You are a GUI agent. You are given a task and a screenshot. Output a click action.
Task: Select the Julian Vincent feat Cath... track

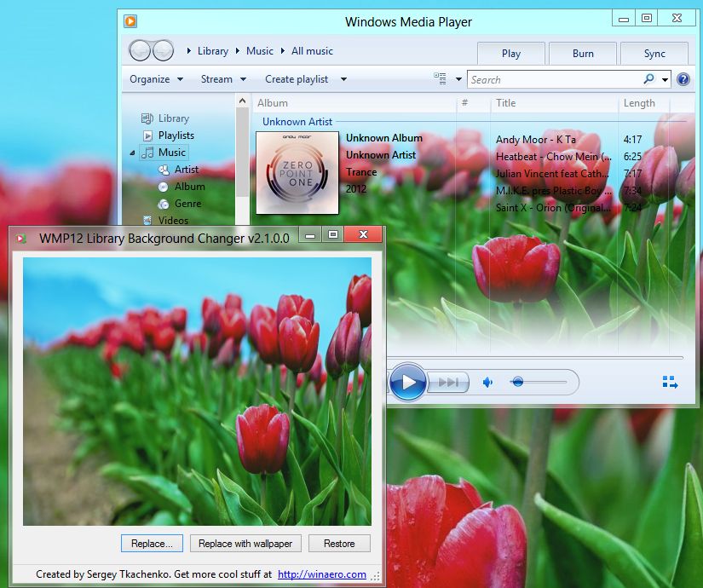(552, 174)
